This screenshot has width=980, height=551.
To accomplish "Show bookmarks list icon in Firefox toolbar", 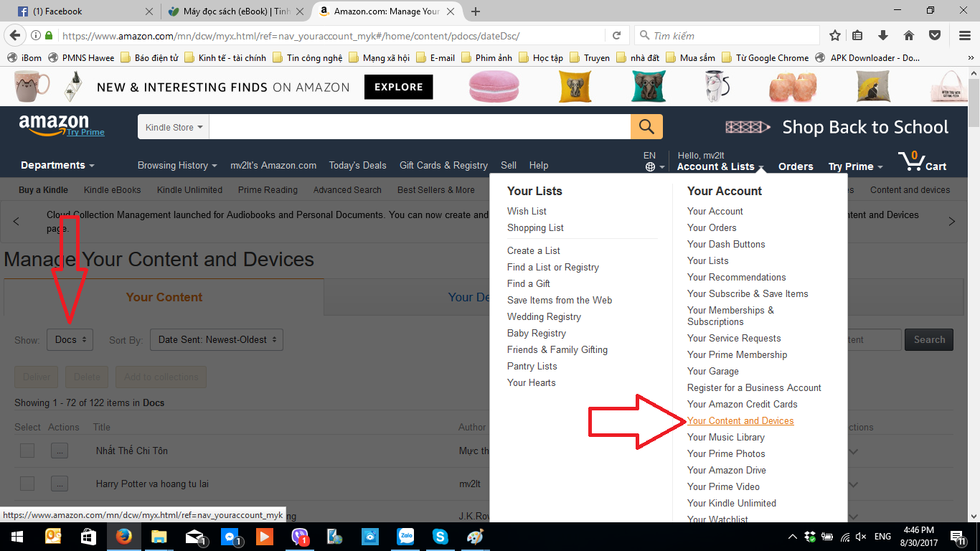I will 858,35.
